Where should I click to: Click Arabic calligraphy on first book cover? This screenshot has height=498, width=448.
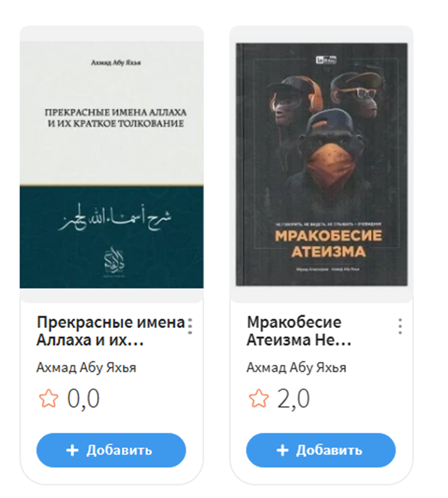(115, 219)
